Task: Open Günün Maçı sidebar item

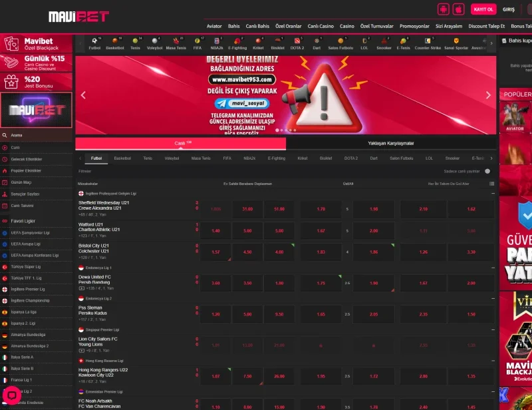Action: pos(37,182)
